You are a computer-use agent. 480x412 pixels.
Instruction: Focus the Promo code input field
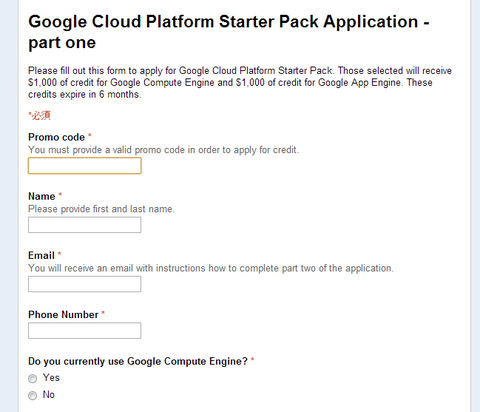(85, 166)
